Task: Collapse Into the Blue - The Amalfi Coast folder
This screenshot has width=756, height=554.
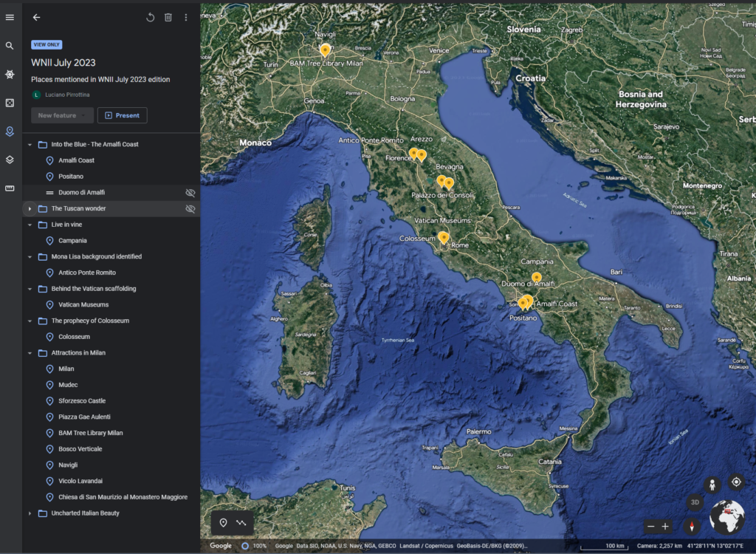Action: coord(30,144)
